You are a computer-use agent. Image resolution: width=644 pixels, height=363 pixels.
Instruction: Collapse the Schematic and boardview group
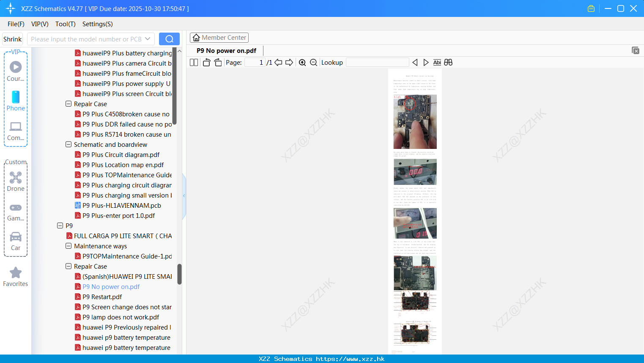click(x=69, y=144)
